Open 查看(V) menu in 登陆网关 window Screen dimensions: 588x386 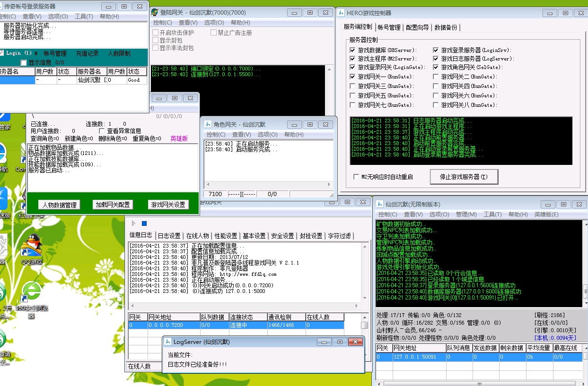point(188,22)
